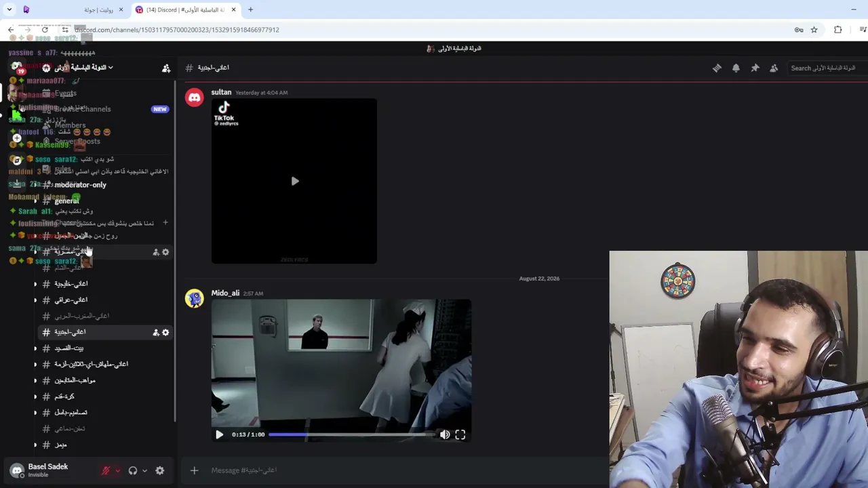
Task: Toggle deafen headphones icon
Action: (x=133, y=470)
